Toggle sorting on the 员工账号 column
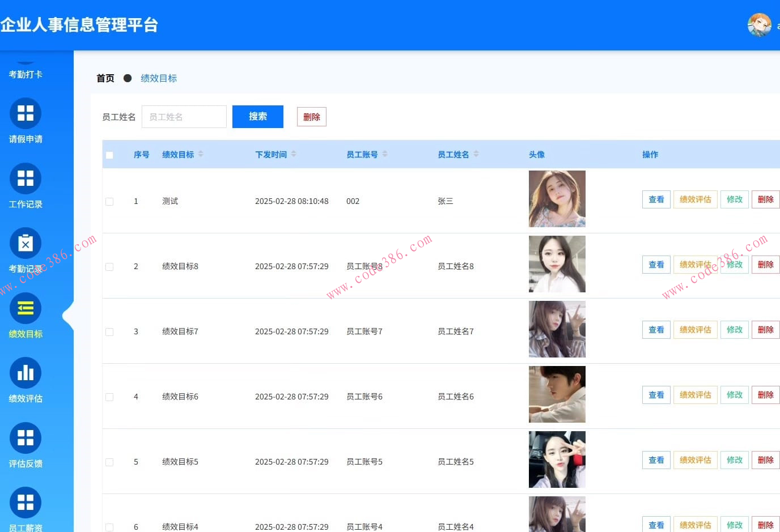 coord(384,154)
